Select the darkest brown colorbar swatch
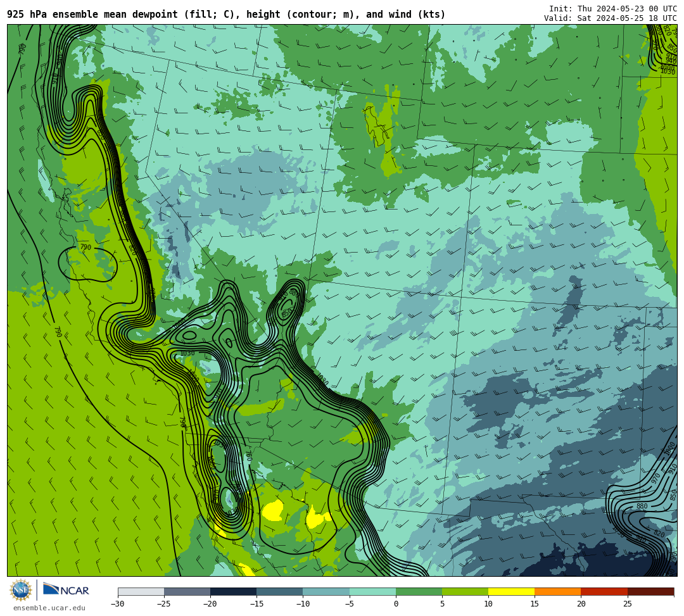This screenshot has width=684, height=616. click(651, 591)
